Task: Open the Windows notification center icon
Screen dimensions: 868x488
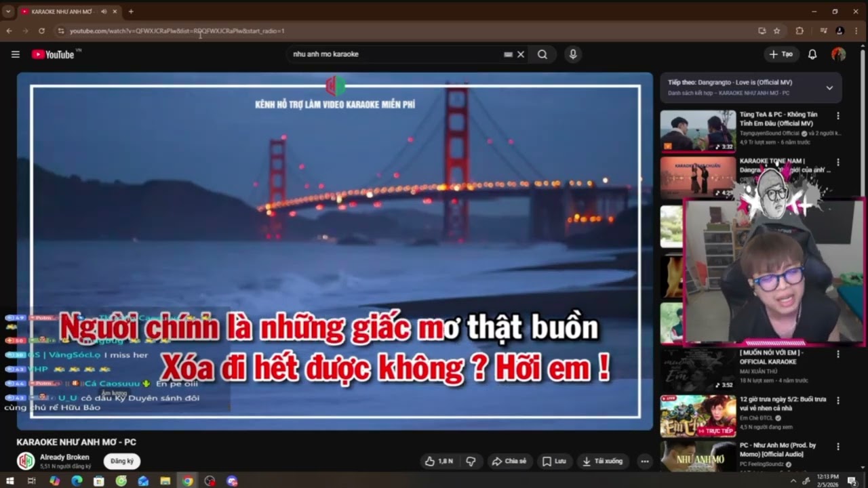Action: [x=852, y=481]
